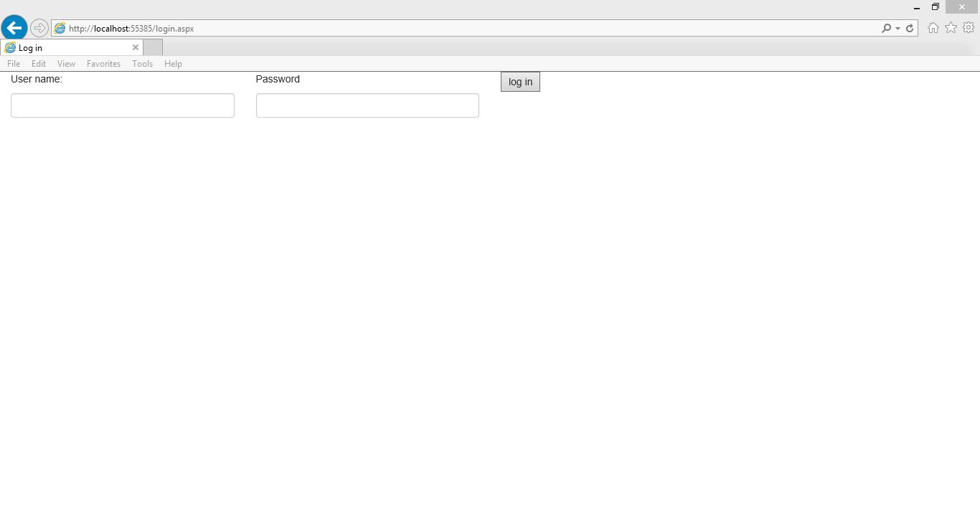Open the Home page icon

[933, 28]
